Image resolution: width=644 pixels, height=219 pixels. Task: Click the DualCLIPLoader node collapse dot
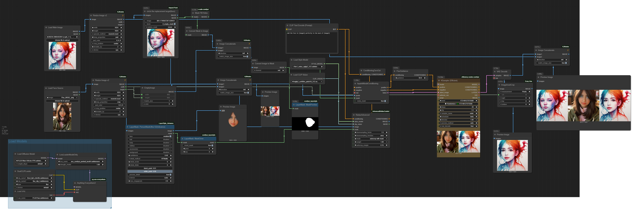click(x=15, y=171)
